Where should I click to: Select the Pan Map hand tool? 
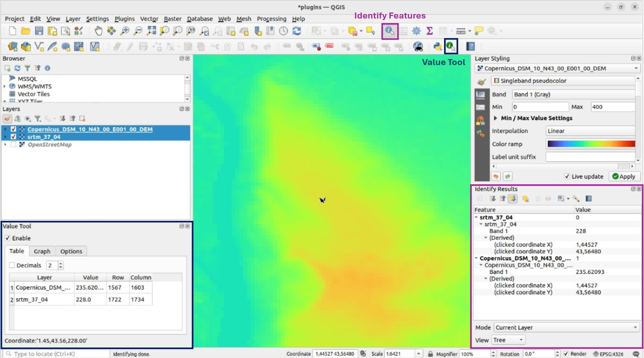(x=98, y=31)
